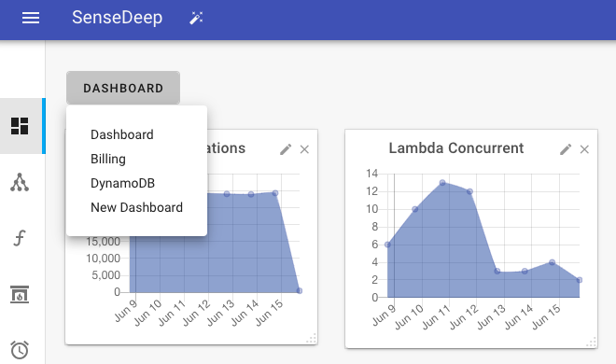Viewport: 616px width, 364px height.
Task: Click the Lambda Concurrent chart title
Action: coord(456,148)
